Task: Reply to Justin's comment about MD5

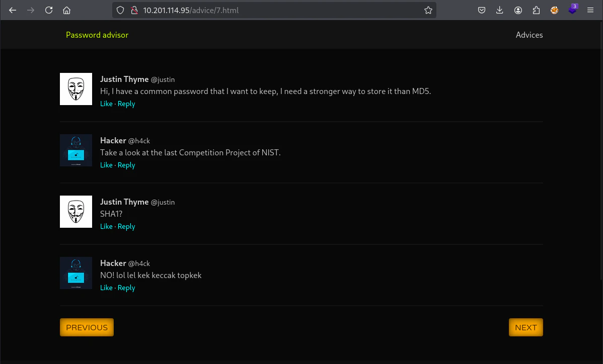Action: [x=126, y=104]
